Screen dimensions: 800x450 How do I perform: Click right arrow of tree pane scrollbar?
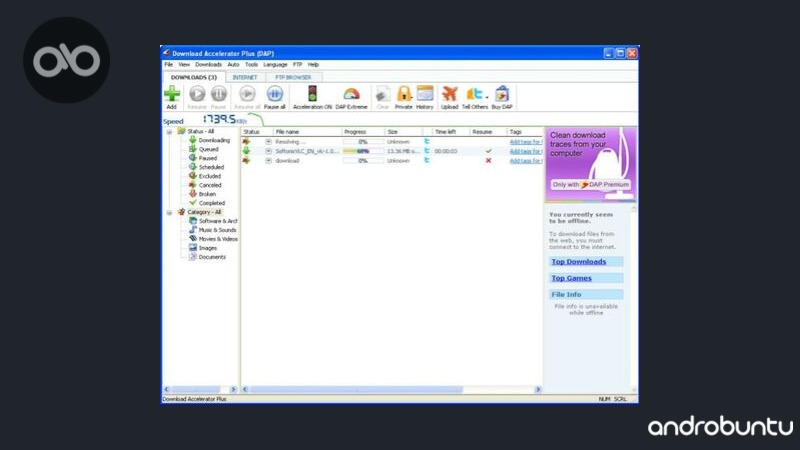click(233, 390)
